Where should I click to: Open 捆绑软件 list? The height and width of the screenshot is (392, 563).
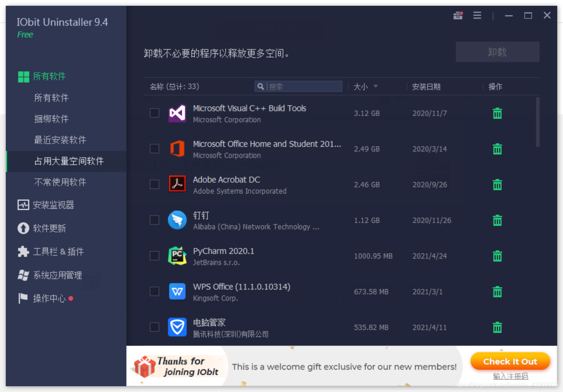[x=51, y=119]
